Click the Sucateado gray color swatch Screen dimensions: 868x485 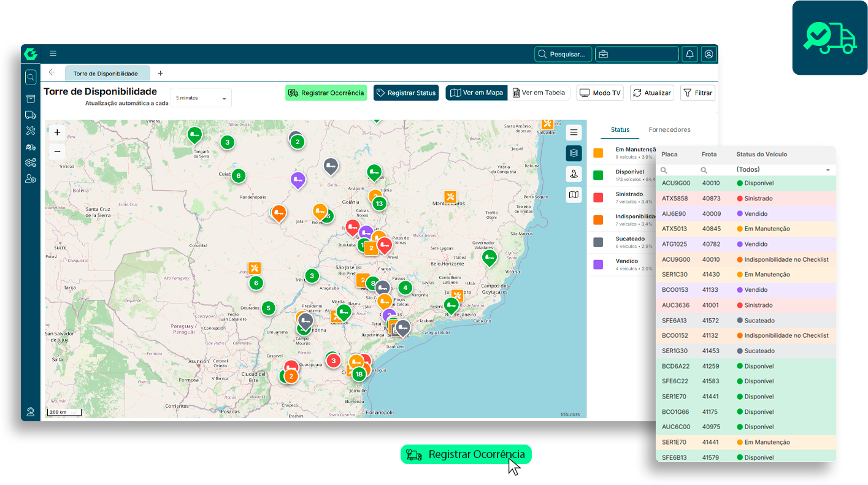pyautogui.click(x=598, y=242)
